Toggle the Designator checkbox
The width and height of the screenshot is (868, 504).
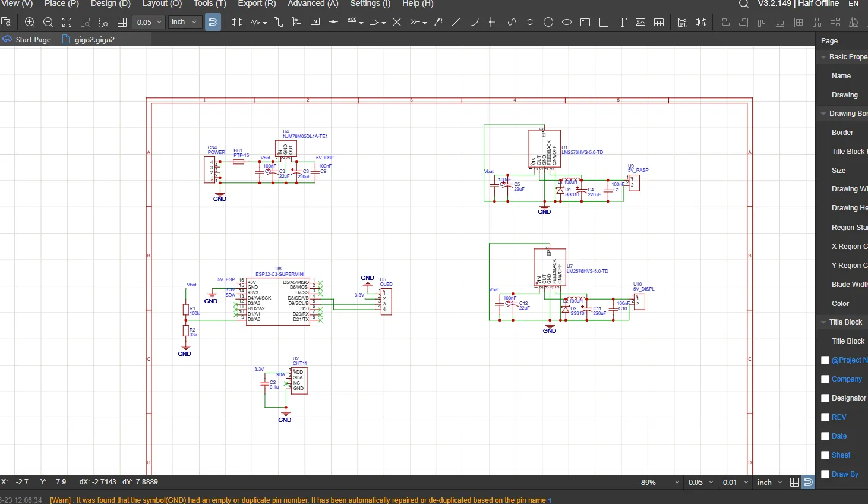[825, 398]
